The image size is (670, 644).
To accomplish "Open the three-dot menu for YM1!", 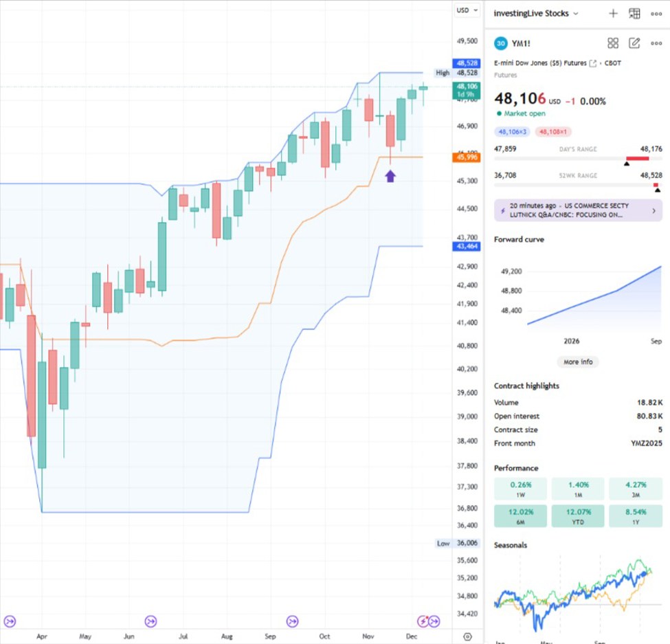I will 657,43.
